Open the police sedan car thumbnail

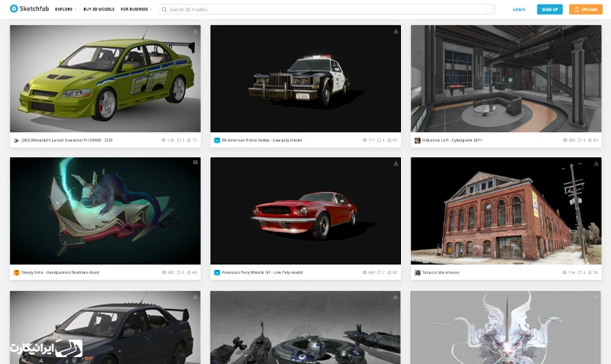coord(305,79)
